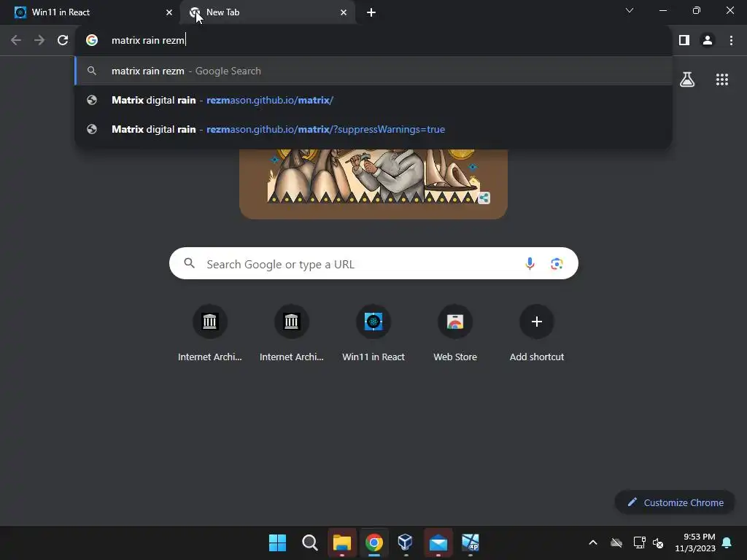Open File Explorer from the taskbar
The width and height of the screenshot is (747, 560).
pyautogui.click(x=341, y=542)
